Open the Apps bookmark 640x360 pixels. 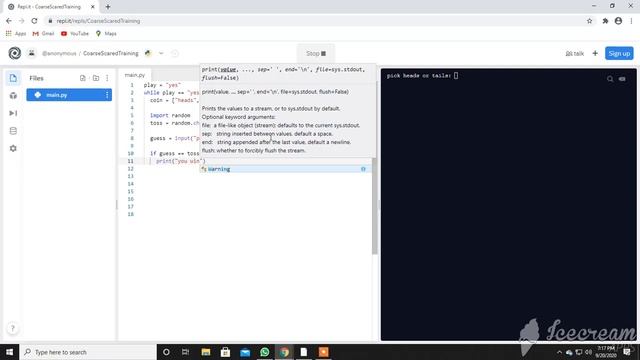16,33
